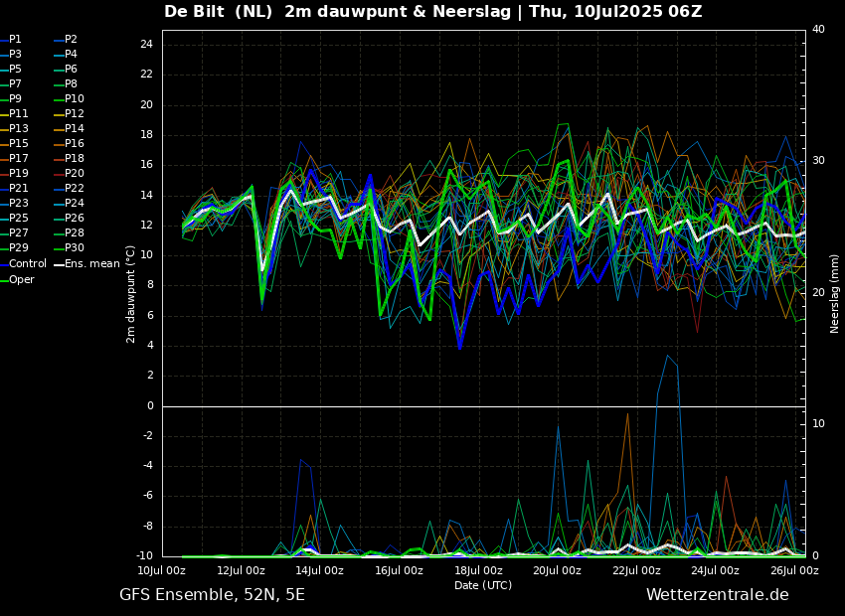Click the 26Jul 00z date tick label

[x=794, y=571]
